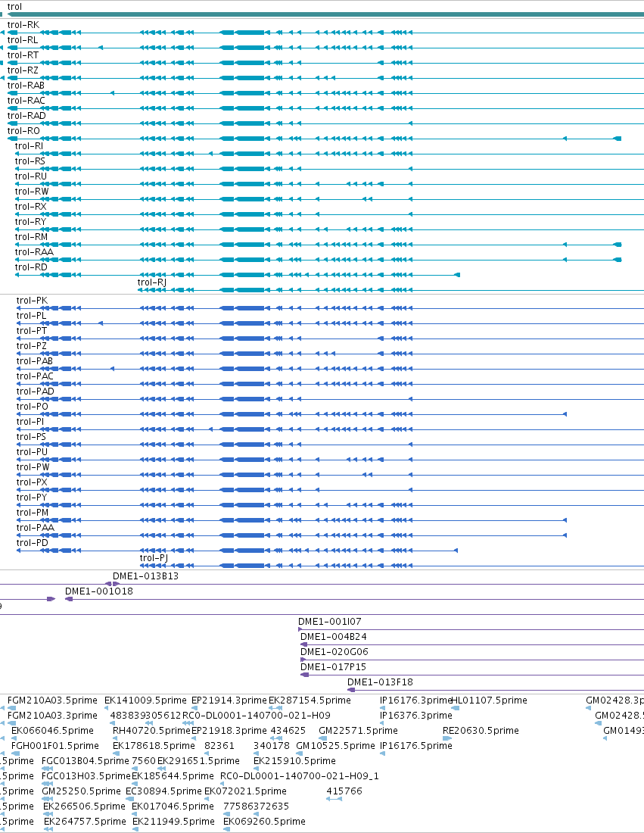Viewport: 644px width, 833px height.
Task: Select protein label trol-PAD
Action: (x=35, y=392)
